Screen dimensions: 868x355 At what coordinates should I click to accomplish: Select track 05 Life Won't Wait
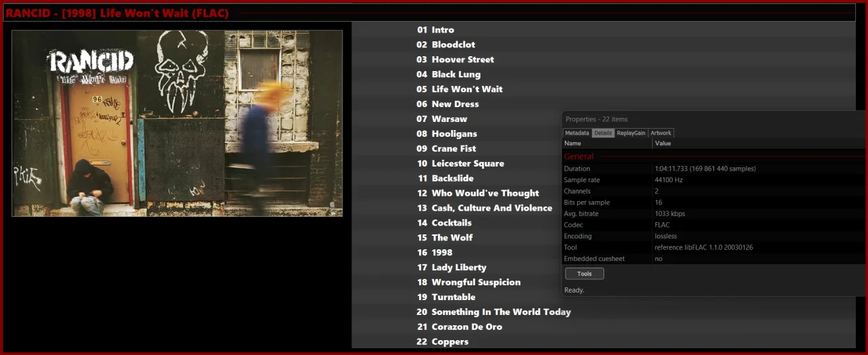[x=604, y=89]
